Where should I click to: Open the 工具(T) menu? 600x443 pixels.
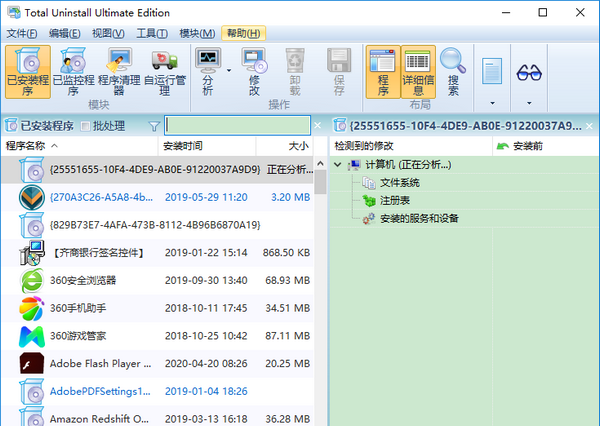[152, 34]
